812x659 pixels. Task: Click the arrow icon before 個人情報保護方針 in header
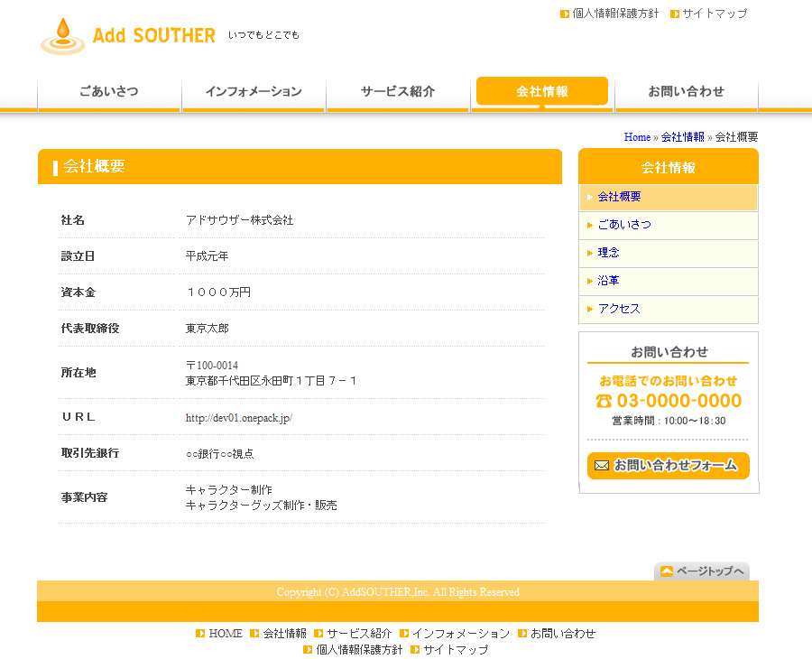point(565,14)
